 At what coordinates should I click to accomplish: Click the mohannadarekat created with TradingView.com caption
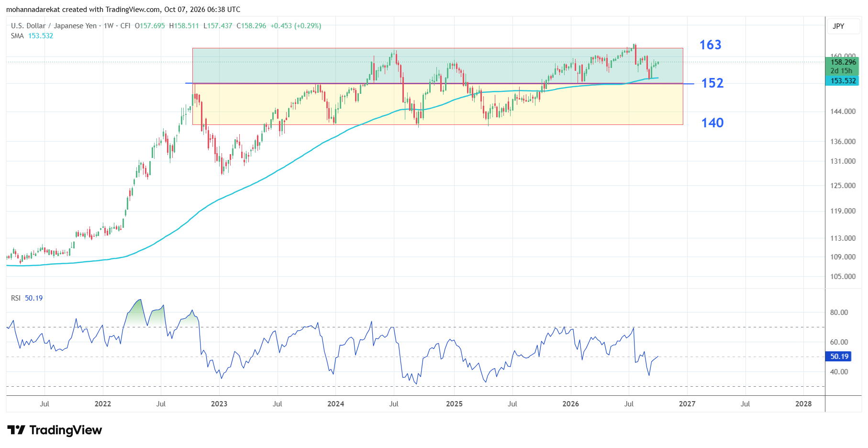coord(123,10)
